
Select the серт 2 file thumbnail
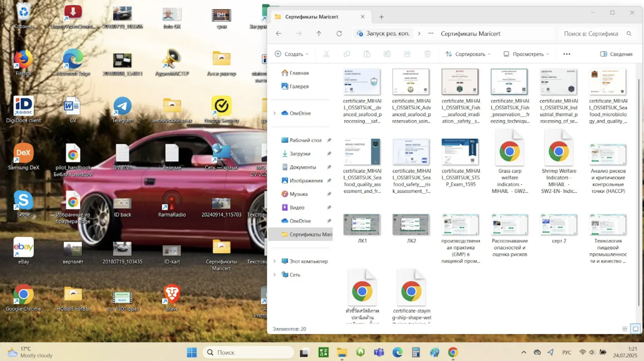559,229
